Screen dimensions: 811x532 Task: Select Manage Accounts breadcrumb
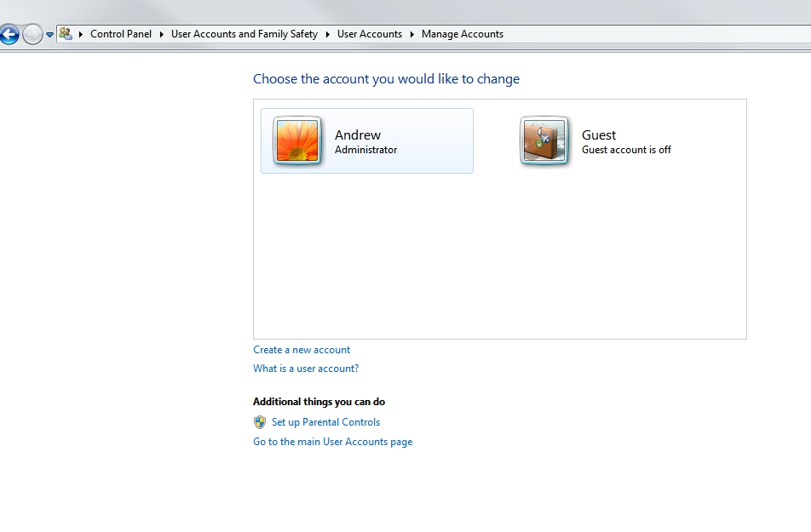(x=463, y=34)
